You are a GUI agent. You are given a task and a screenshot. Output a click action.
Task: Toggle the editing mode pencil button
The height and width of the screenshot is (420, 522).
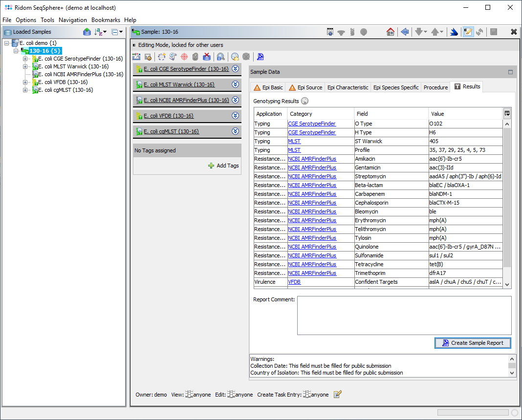(468, 32)
